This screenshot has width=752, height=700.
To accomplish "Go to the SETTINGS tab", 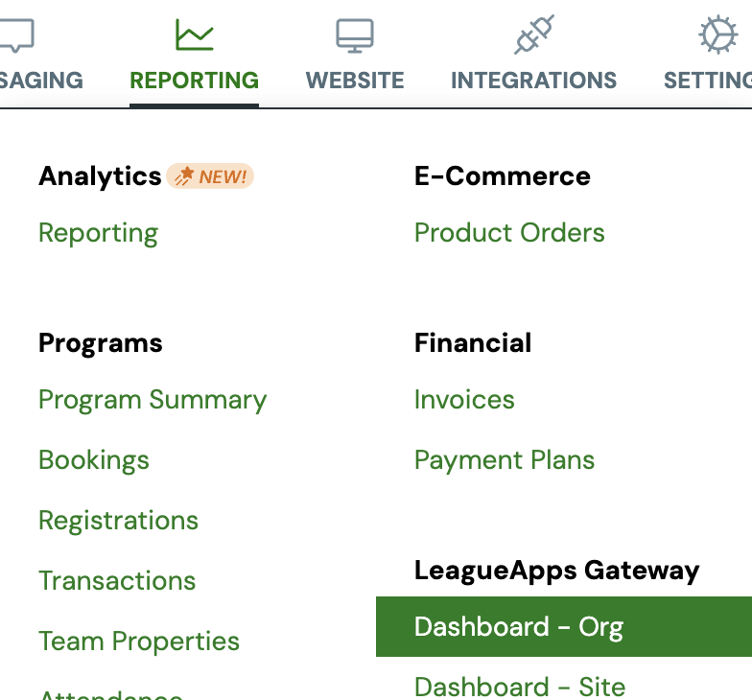I will pyautogui.click(x=708, y=81).
